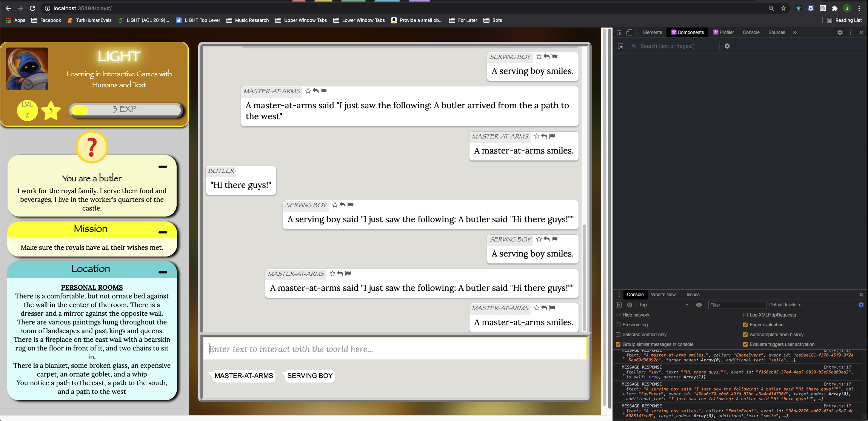Click the 3 EXP progress bar

[x=126, y=110]
